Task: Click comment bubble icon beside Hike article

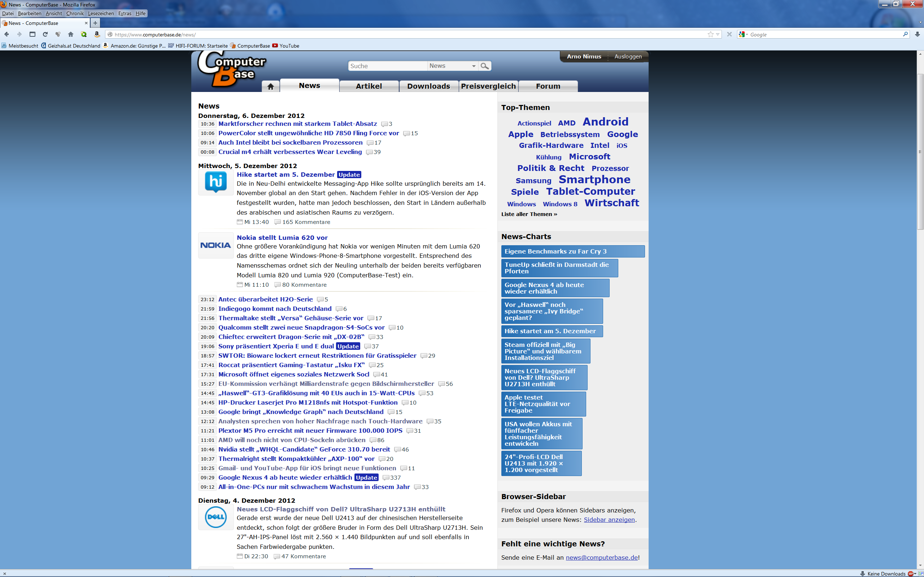Action: pos(278,222)
